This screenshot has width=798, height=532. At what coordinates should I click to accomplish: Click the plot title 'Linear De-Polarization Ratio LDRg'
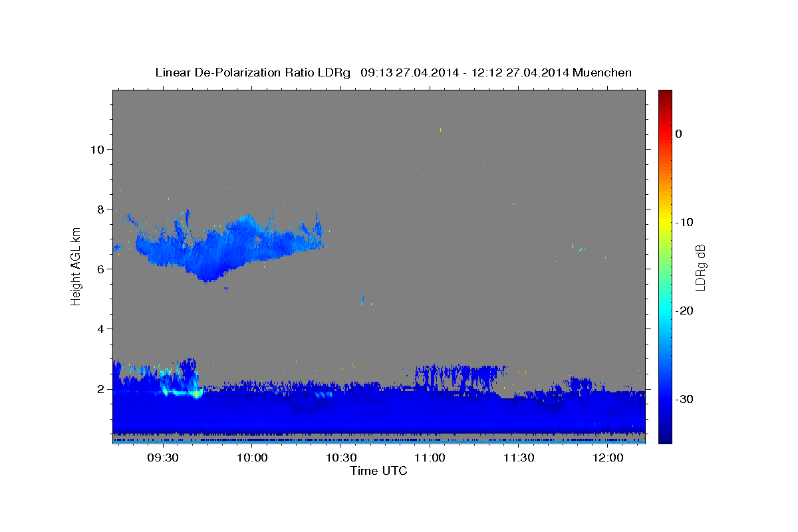252,72
